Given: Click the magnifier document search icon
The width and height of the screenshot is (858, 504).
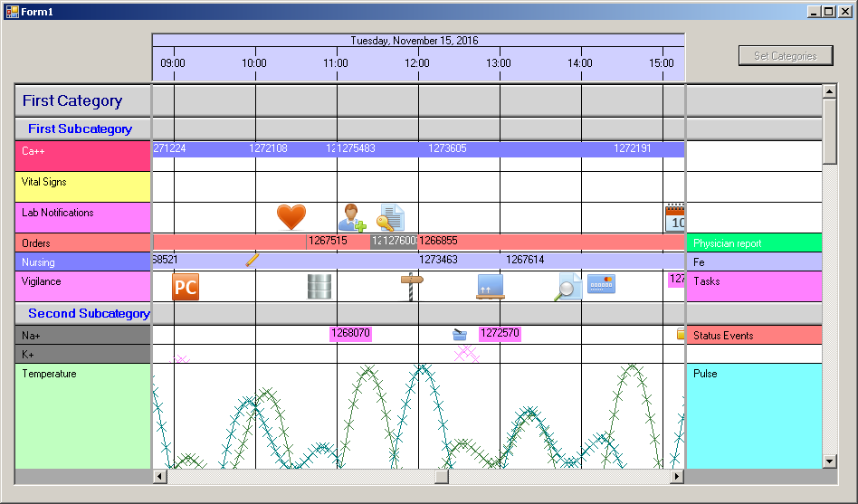Looking at the screenshot, I should [x=567, y=287].
